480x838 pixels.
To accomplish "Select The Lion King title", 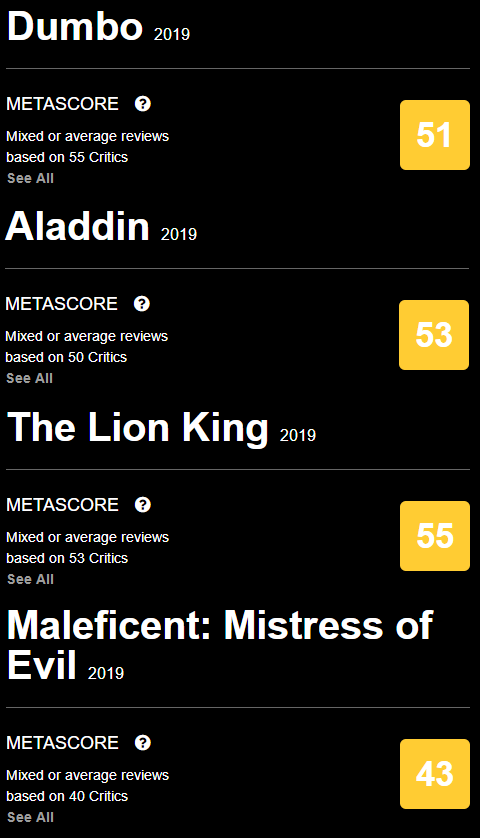I will [x=137, y=428].
